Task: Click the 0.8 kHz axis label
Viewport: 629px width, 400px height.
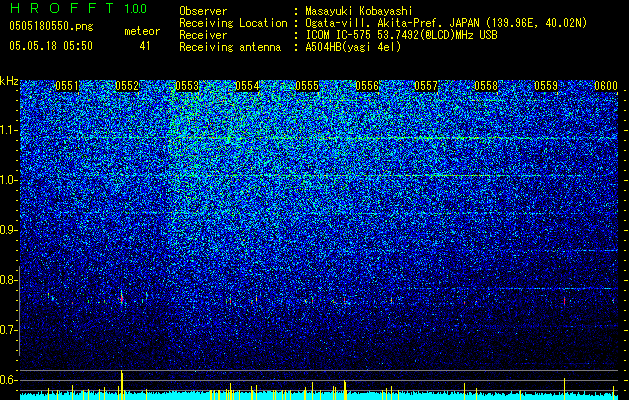Action: click(9, 280)
